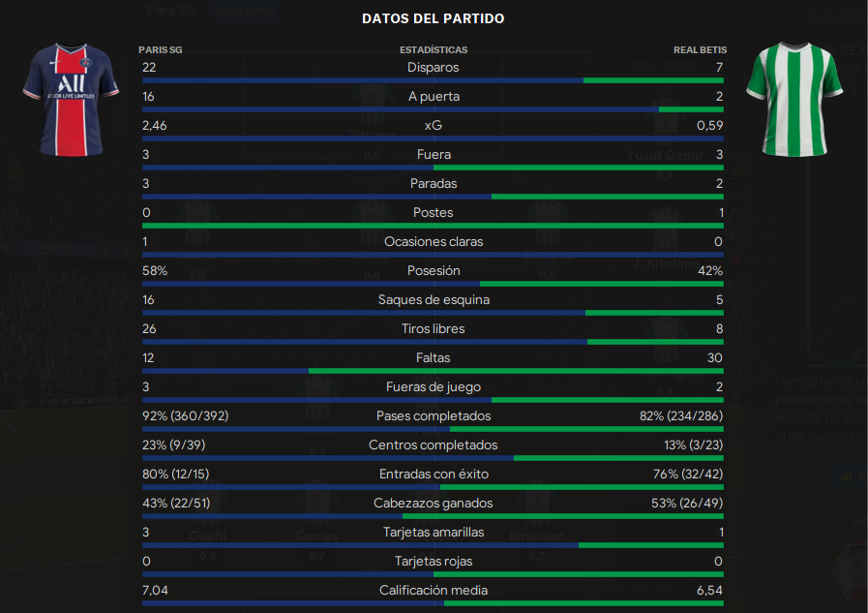
Task: Click the xG statistic label
Action: 433,126
